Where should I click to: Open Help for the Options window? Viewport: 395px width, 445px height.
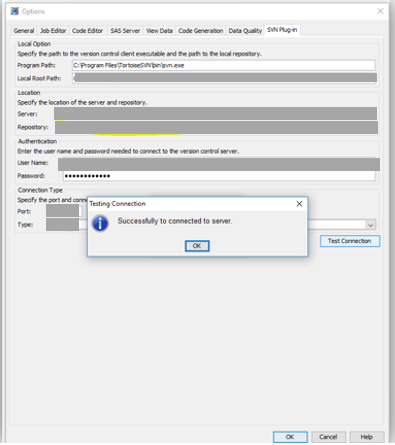click(x=367, y=437)
